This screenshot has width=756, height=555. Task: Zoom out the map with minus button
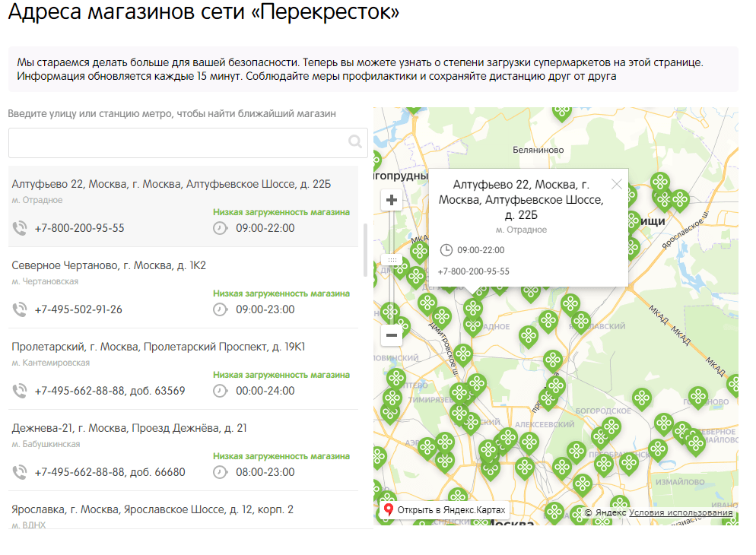(x=392, y=335)
